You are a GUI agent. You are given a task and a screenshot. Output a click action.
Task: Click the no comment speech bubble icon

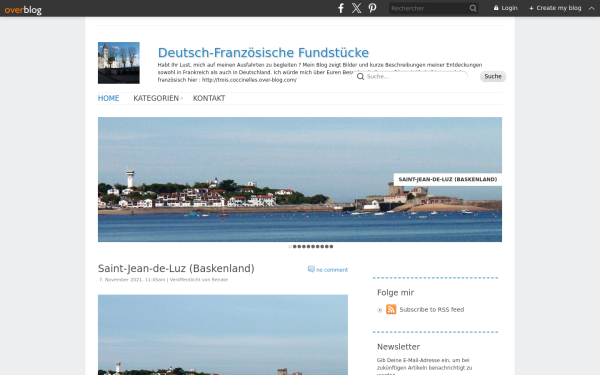click(311, 269)
